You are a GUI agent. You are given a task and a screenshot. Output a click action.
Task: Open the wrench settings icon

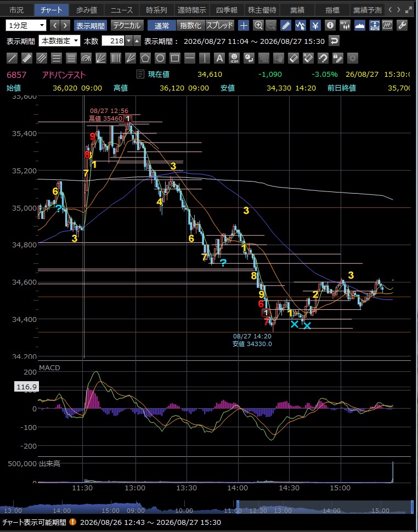tap(402, 25)
